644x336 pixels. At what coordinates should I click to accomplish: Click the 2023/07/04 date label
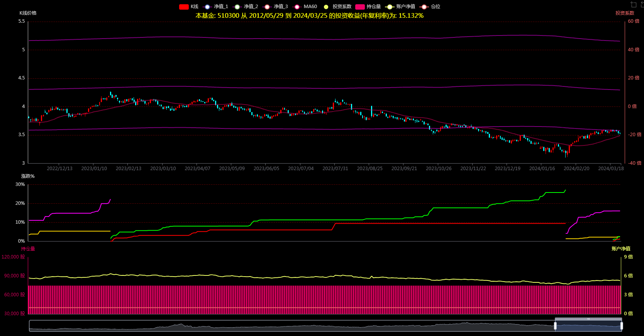point(301,169)
